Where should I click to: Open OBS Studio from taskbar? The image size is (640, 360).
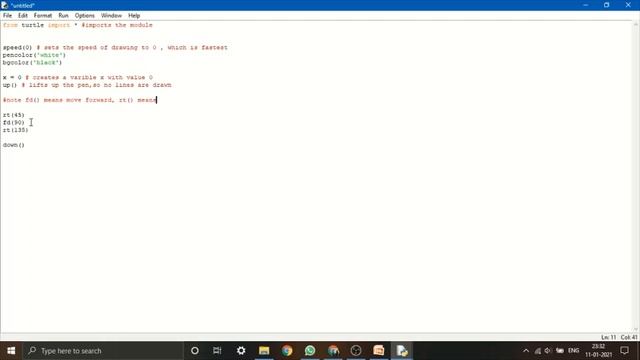pos(356,351)
